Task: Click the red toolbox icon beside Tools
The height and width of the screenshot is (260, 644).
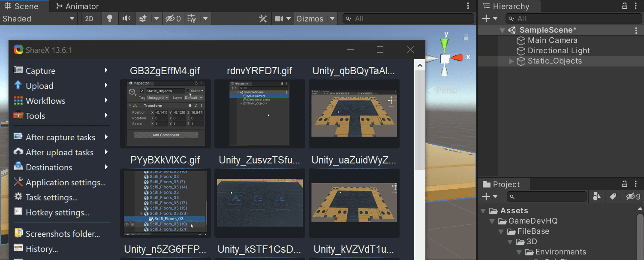Action: pos(18,115)
